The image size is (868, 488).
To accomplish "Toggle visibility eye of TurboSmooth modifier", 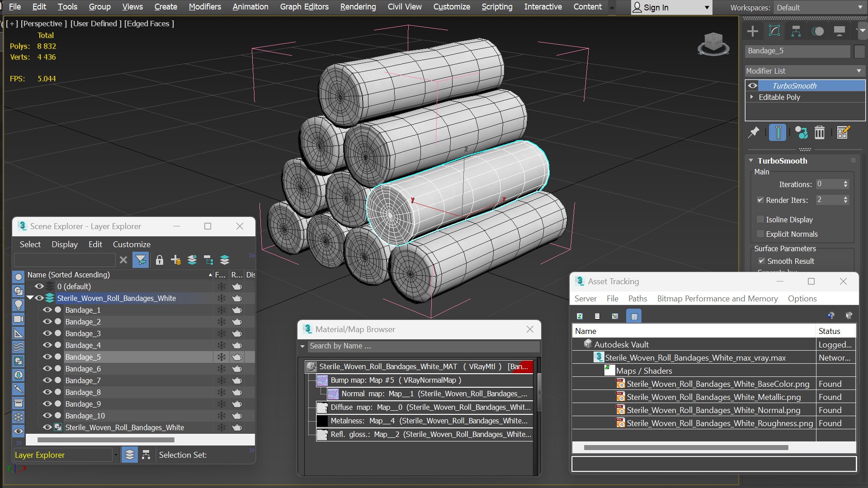I will (x=753, y=85).
